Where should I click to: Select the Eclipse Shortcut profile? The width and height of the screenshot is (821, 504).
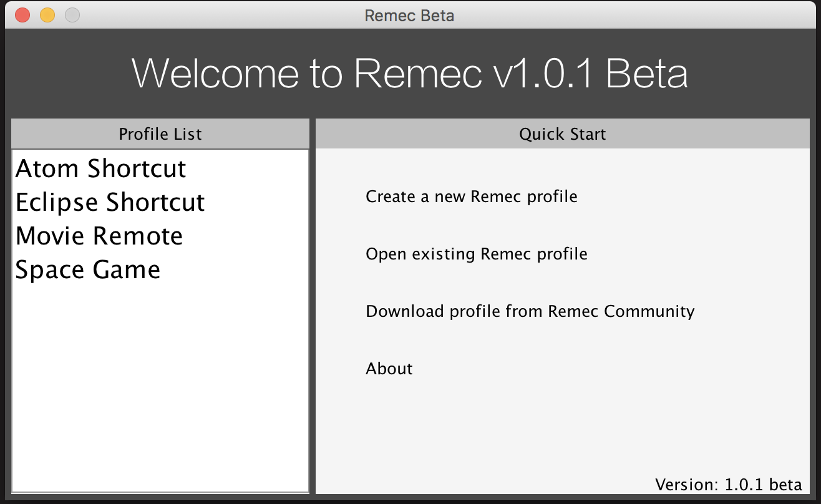pos(160,202)
